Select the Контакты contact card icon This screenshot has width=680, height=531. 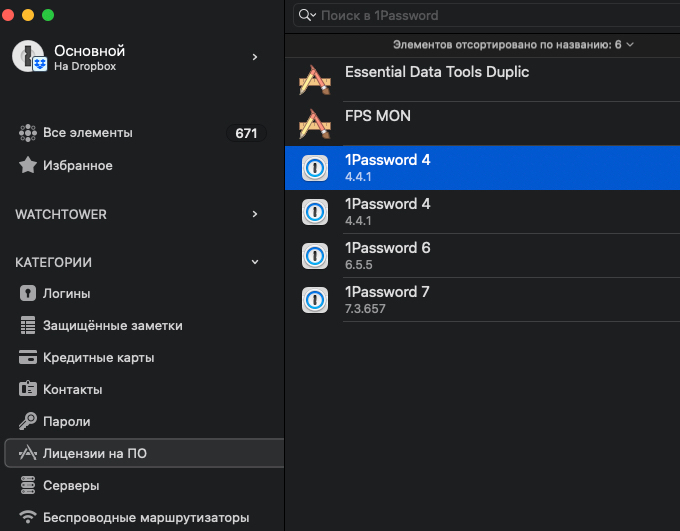point(28,389)
